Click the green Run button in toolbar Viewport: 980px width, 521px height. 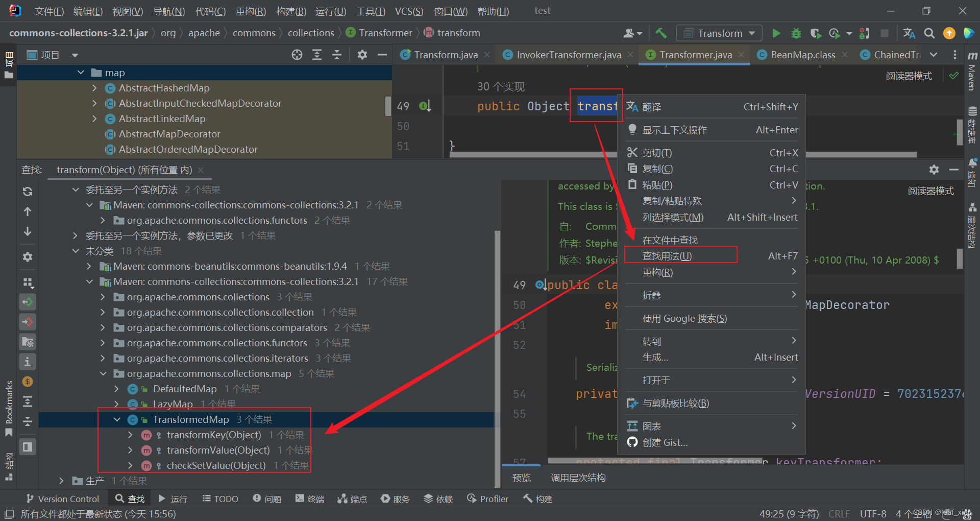point(776,33)
